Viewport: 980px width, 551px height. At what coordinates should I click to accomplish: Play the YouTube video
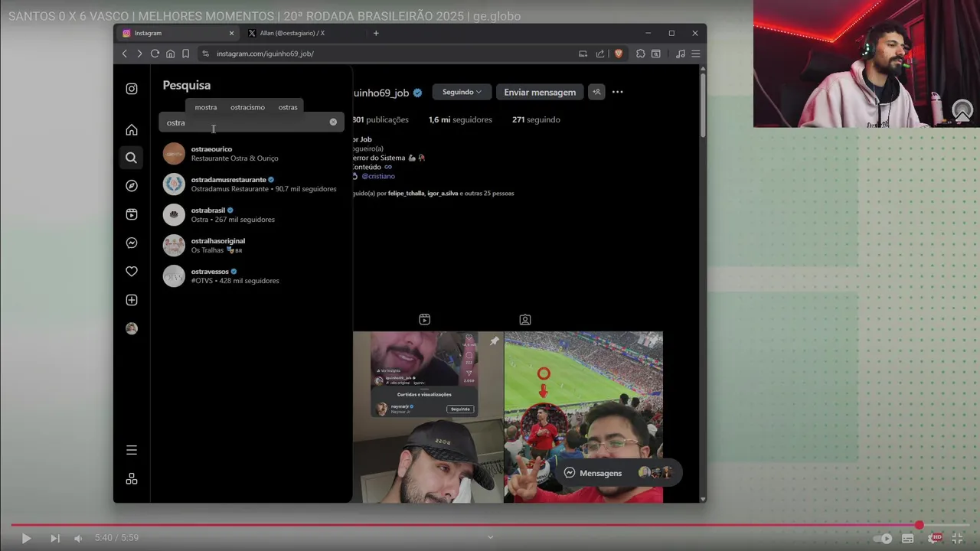point(26,538)
